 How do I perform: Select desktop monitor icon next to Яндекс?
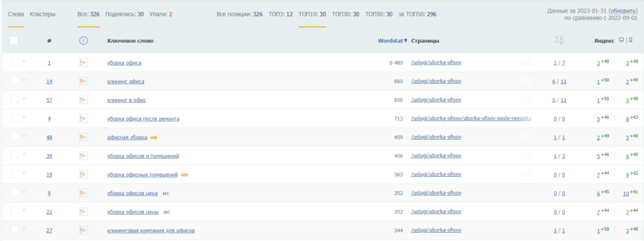click(x=621, y=40)
